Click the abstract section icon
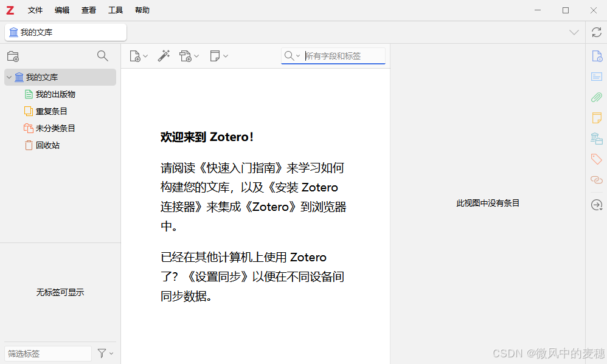Screen dimensions: 607x364 [597, 77]
